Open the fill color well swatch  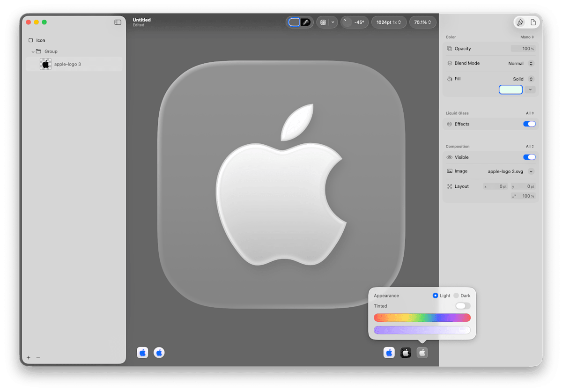pyautogui.click(x=511, y=89)
